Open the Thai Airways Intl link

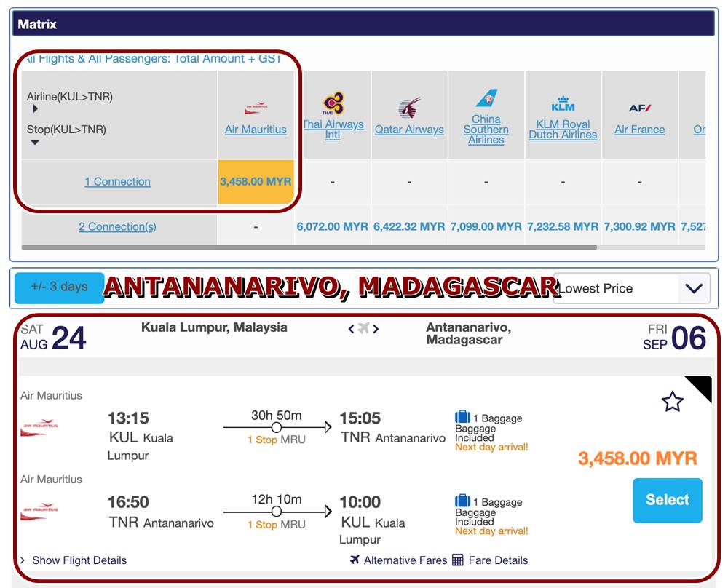pyautogui.click(x=333, y=130)
